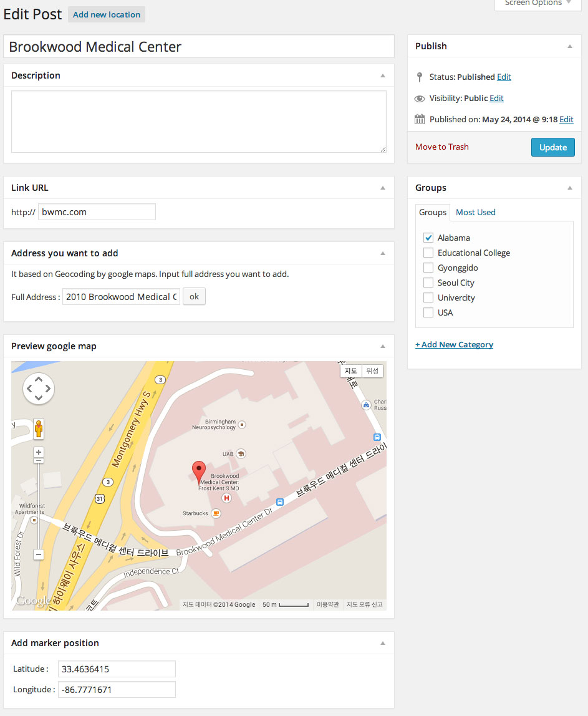Viewport: 588px width, 716px height.
Task: Pan map right with right arrow
Action: tap(47, 389)
